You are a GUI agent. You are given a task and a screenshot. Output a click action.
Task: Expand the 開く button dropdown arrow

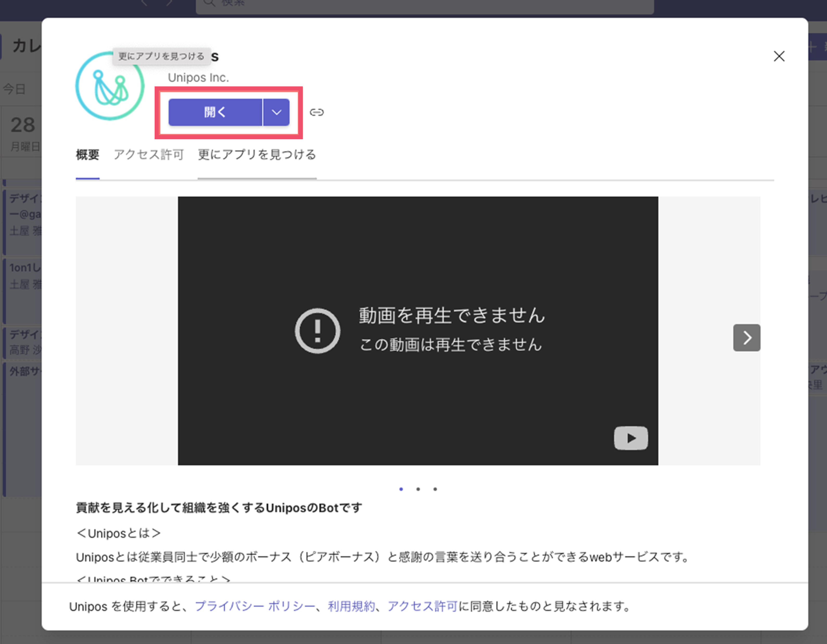[276, 112]
